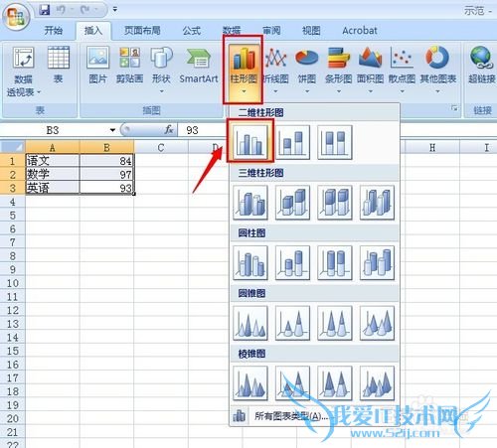Switch to the Acrobat tab
This screenshot has width=497, height=448.
(360, 31)
